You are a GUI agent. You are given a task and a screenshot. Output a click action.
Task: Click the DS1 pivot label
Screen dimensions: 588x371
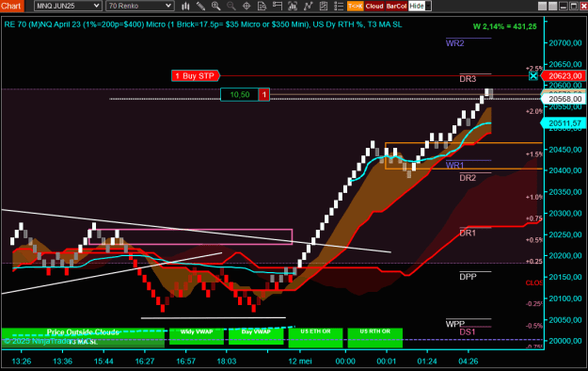pyautogui.click(x=468, y=332)
